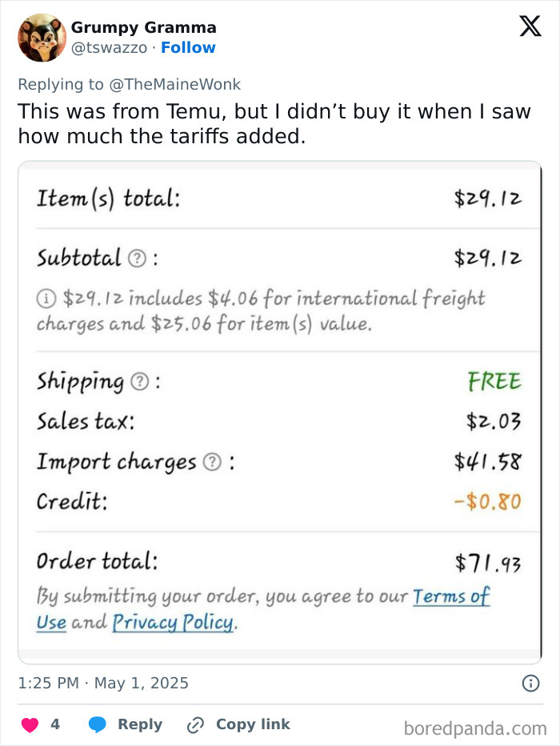Click the Grumpy Gramma display name
The image size is (560, 746).
pyautogui.click(x=143, y=26)
